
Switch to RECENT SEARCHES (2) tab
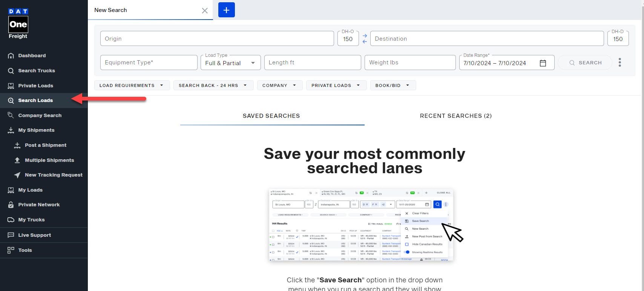click(456, 116)
